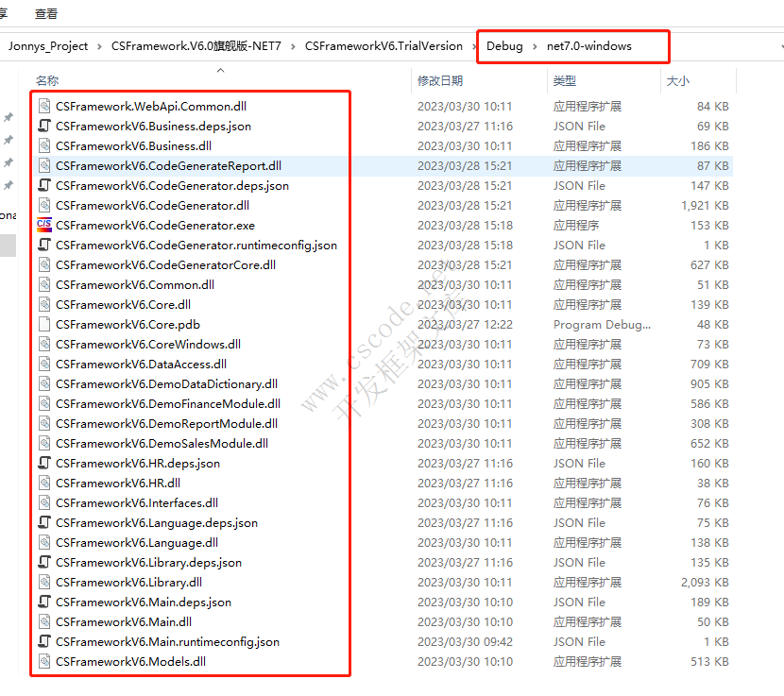This screenshot has height=696, width=784.
Task: Click the 1,921 KB size cell
Action: pos(705,206)
